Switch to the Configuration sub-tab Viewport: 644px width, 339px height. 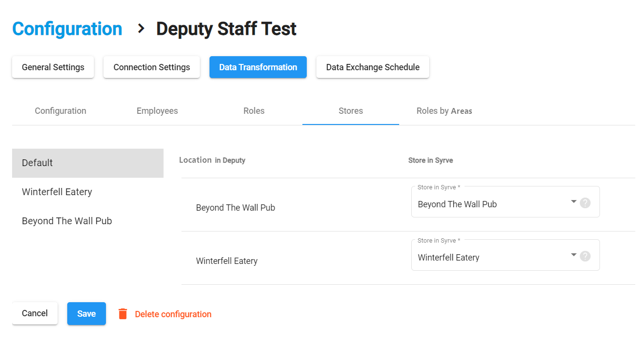click(x=60, y=111)
